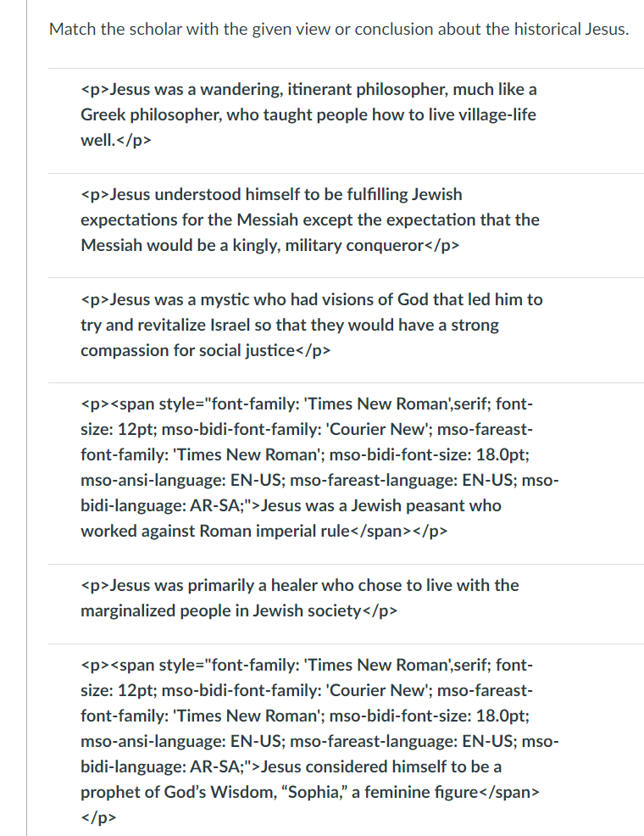Click the 'well.</p>' text in the first statement
This screenshot has height=836, width=644.
[x=115, y=140]
